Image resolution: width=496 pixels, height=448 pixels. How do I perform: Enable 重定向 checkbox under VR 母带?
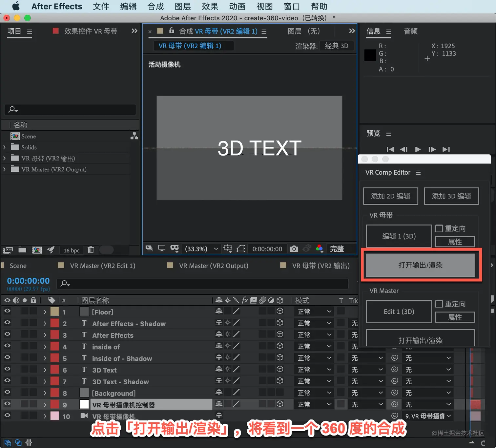[439, 228]
